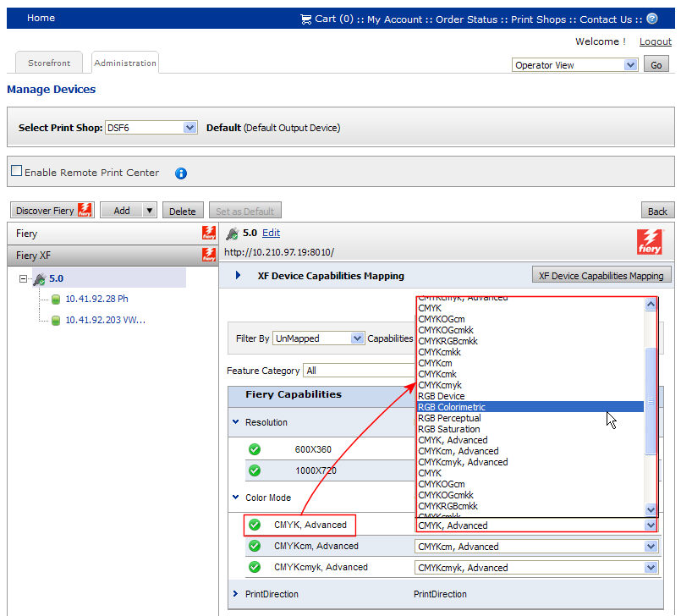
Task: Collapse the Resolution section
Action: tap(235, 422)
